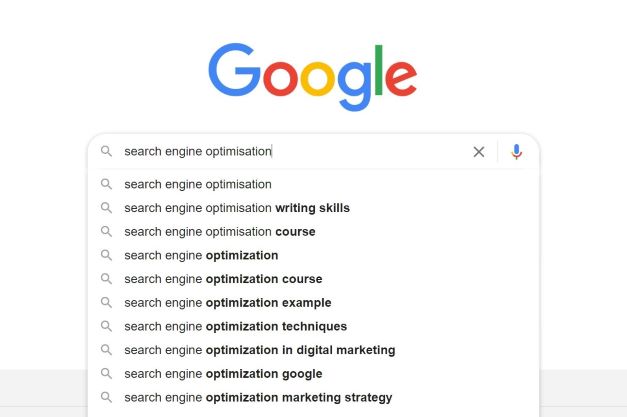
Task: Click magnifier icon beside 'marketing strategy' suggestion
Action: click(106, 397)
